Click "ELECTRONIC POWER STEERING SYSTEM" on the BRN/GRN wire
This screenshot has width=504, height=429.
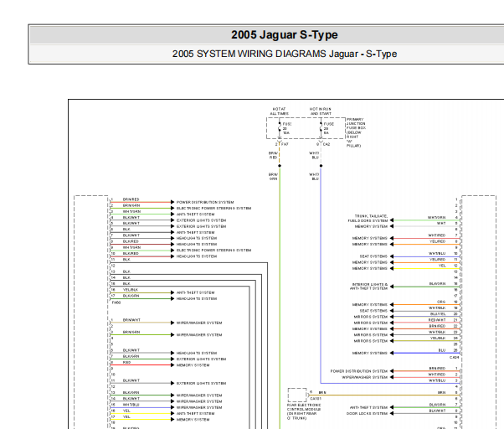pyautogui.click(x=213, y=209)
